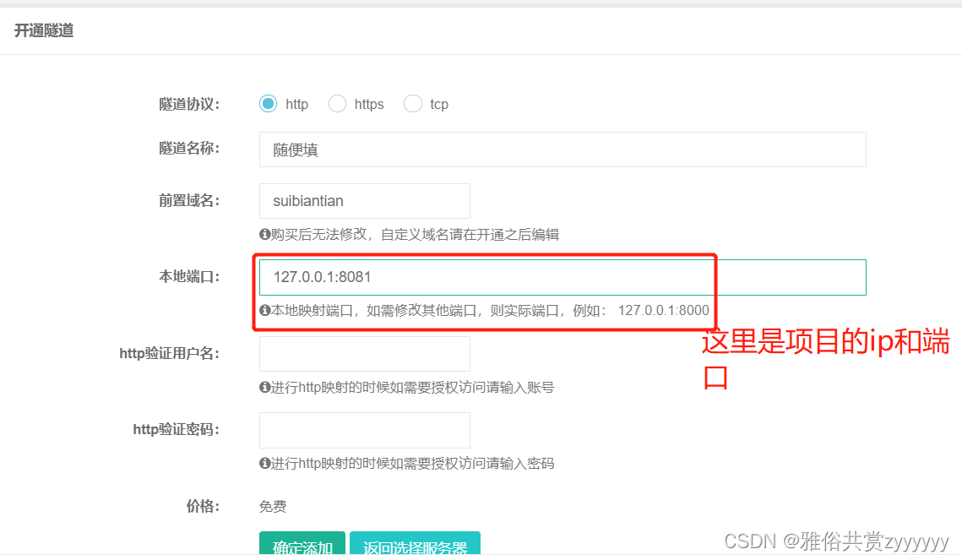Click the info icon before 本地映射端口 hint
The height and width of the screenshot is (560, 962).
coord(264,310)
